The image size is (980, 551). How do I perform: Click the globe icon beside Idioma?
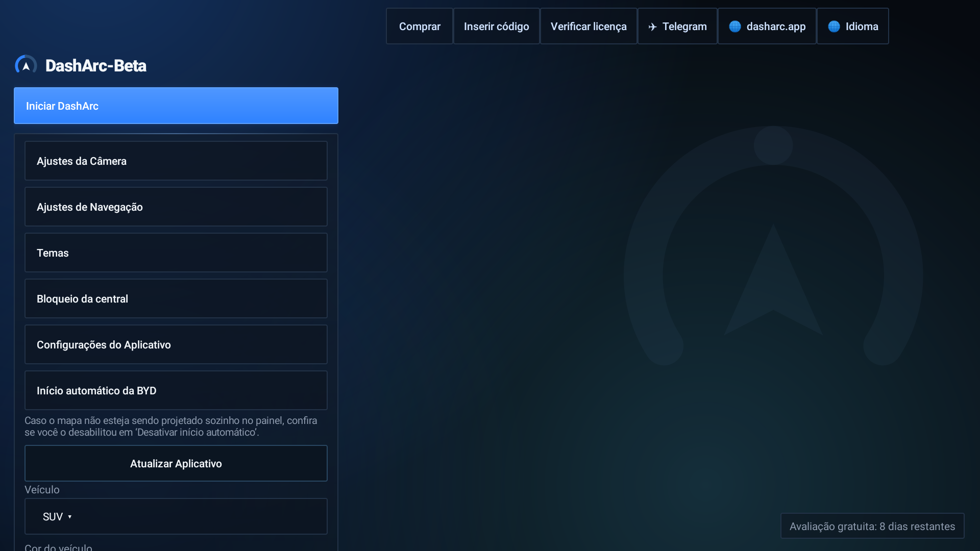834,27
